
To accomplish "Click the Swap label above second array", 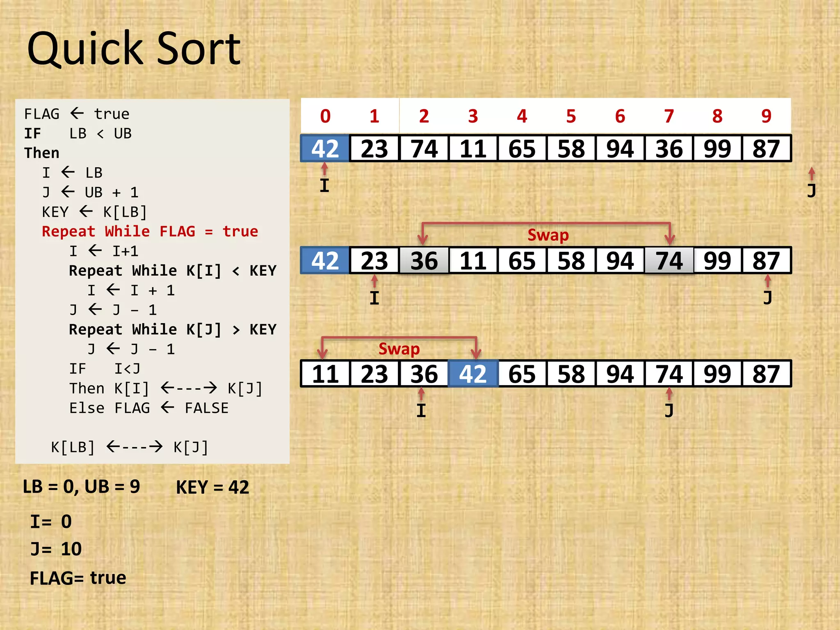I will click(x=548, y=235).
